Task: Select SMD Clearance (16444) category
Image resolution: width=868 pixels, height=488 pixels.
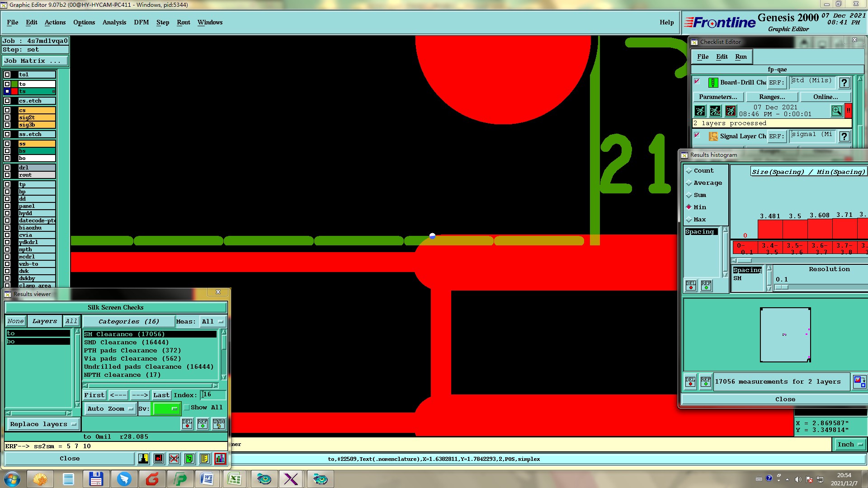Action: [x=126, y=343]
